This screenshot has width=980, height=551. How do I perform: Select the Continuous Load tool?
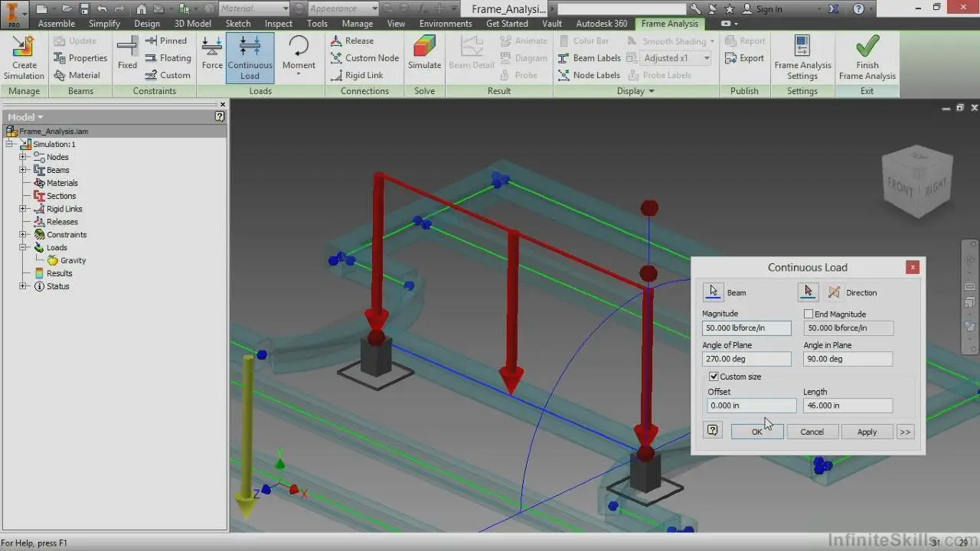(x=250, y=58)
